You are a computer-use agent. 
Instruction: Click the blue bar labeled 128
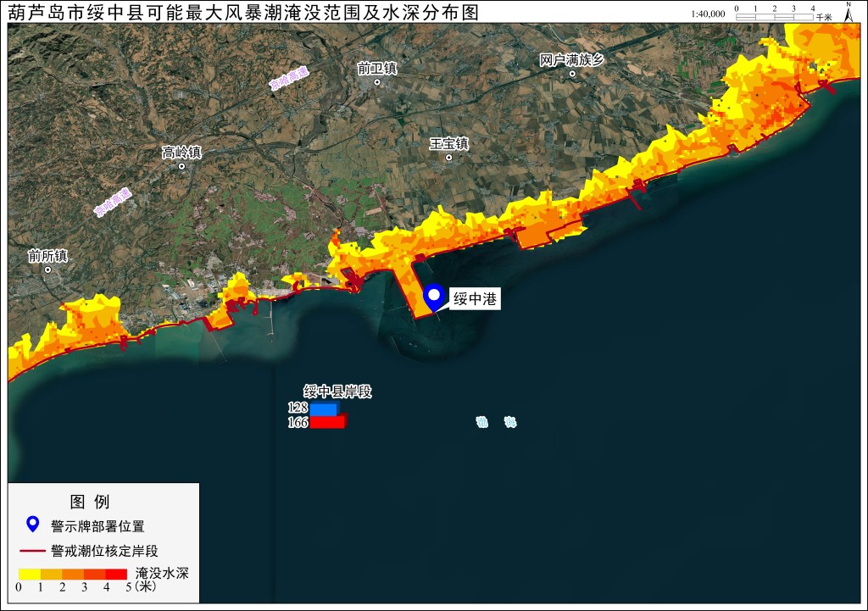tap(325, 409)
